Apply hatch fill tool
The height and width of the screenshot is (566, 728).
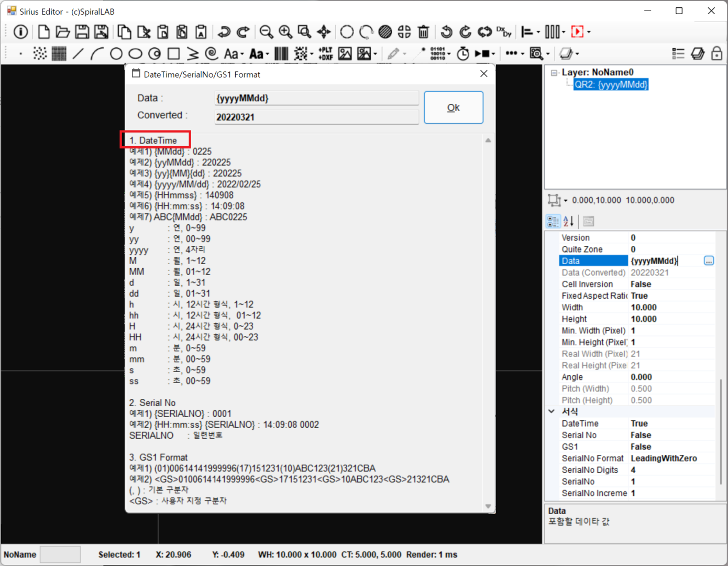pyautogui.click(x=385, y=32)
